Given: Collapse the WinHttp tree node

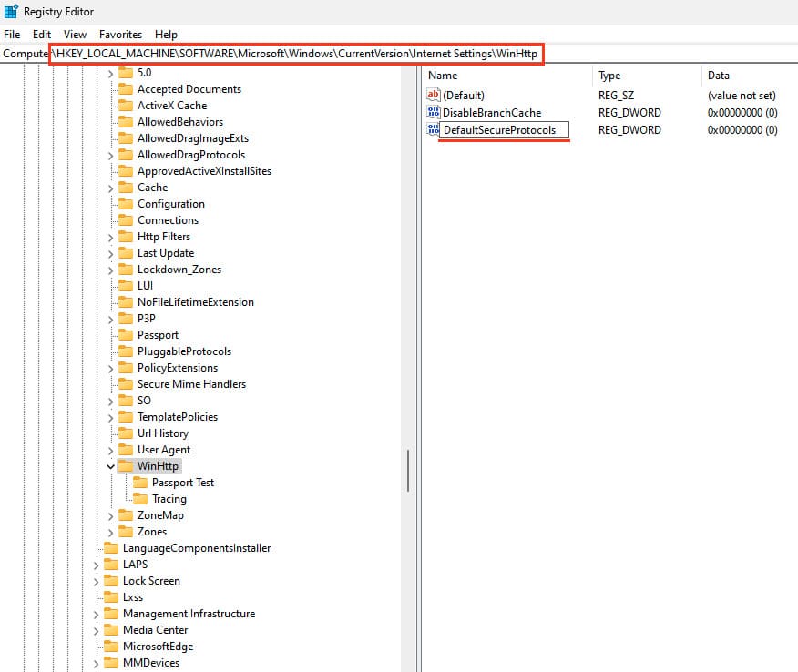Looking at the screenshot, I should (x=111, y=466).
